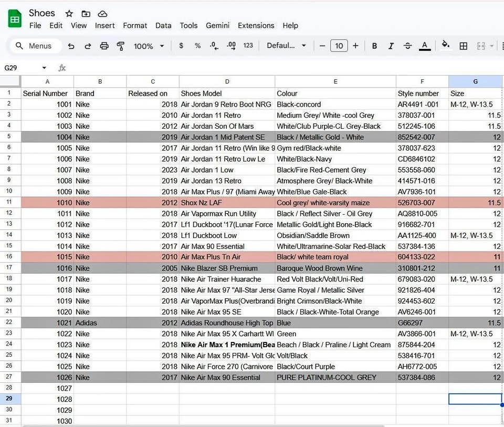Click style number cell G66297

(x=422, y=322)
